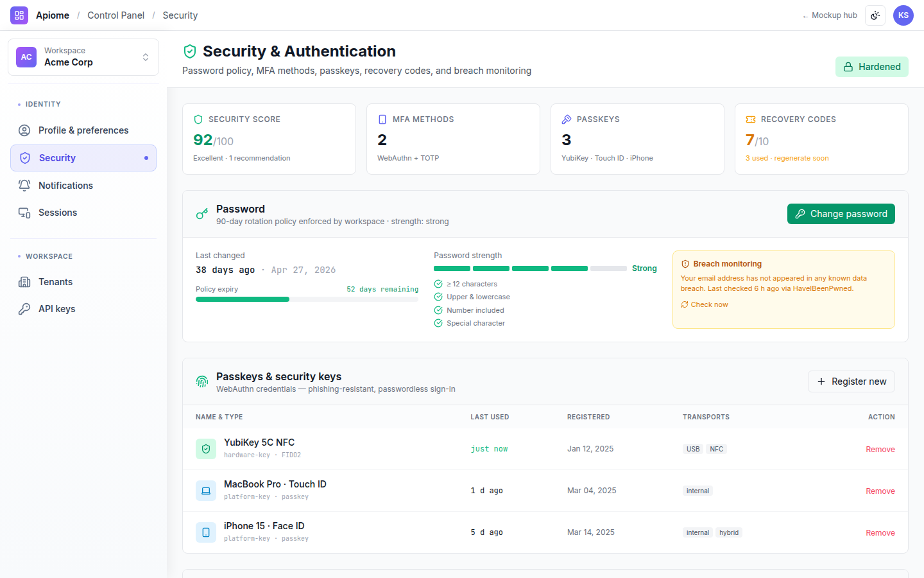The width and height of the screenshot is (924, 578).
Task: Click the Change password button
Action: 841,214
